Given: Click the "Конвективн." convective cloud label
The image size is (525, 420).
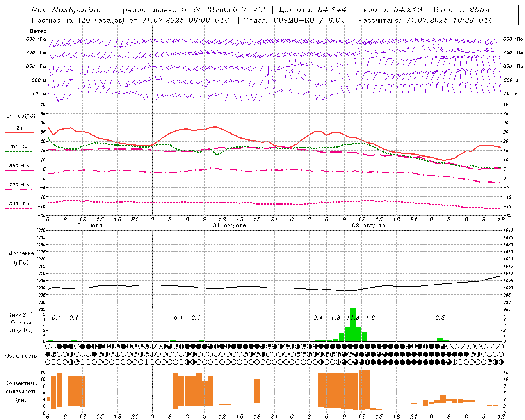Looking at the screenshot, I should click(x=21, y=383).
